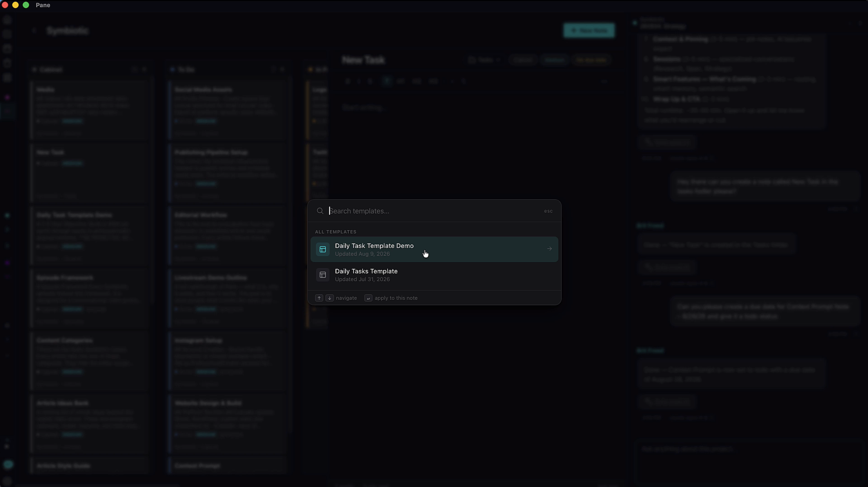The width and height of the screenshot is (868, 487).
Task: Click the esc hint to dismiss the picker
Action: (548, 211)
